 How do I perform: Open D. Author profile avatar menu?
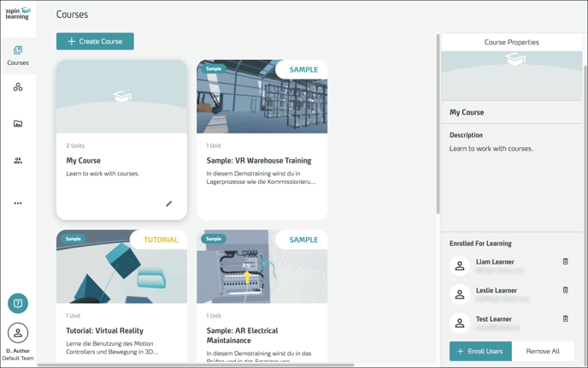pos(18,333)
